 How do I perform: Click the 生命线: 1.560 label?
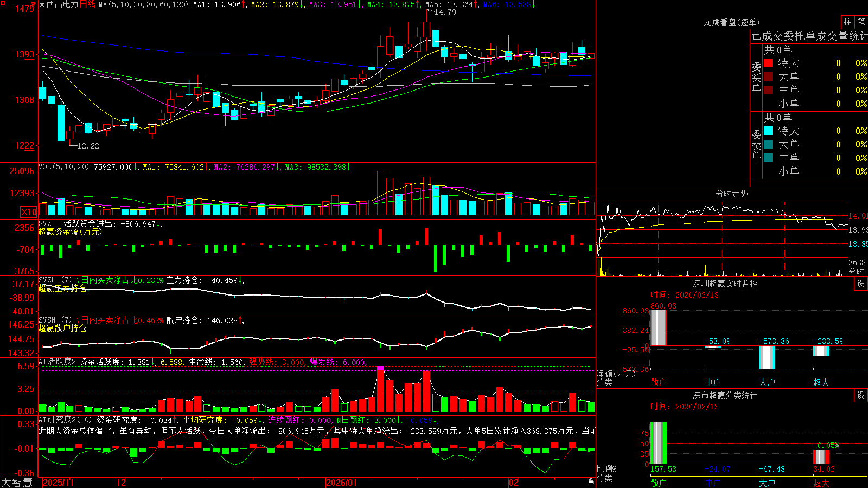[x=216, y=362]
